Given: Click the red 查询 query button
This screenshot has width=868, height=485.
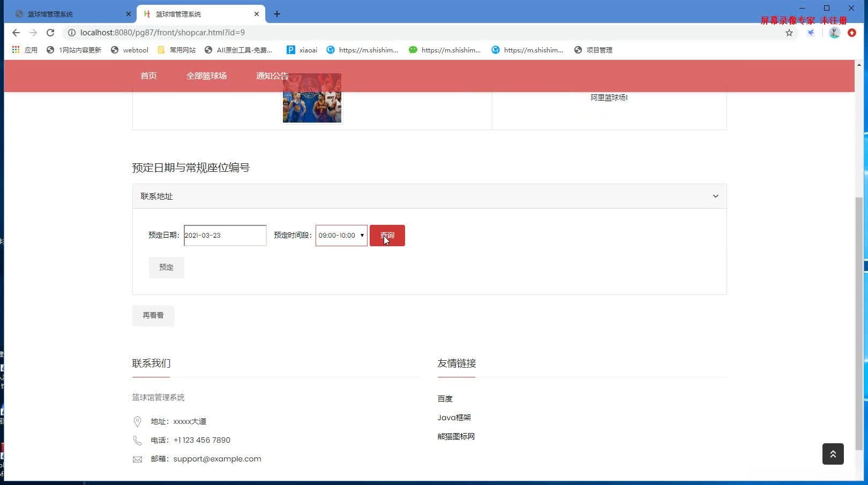Looking at the screenshot, I should click(387, 236).
